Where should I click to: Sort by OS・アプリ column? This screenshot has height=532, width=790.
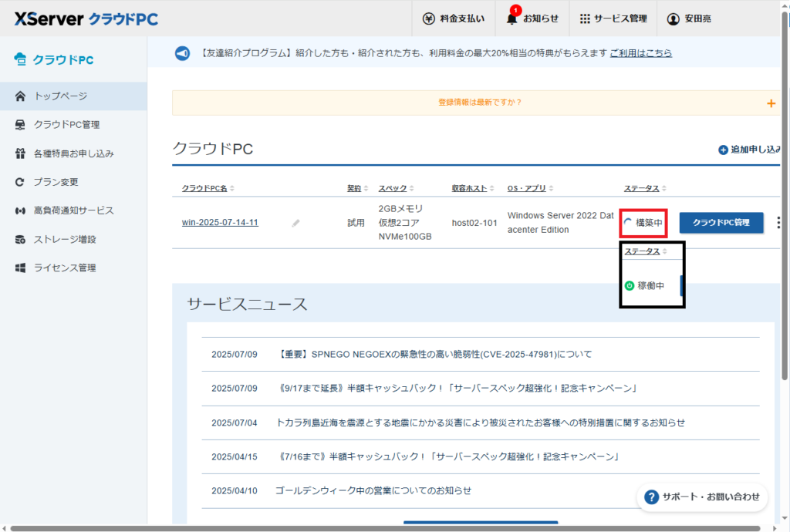click(530, 188)
